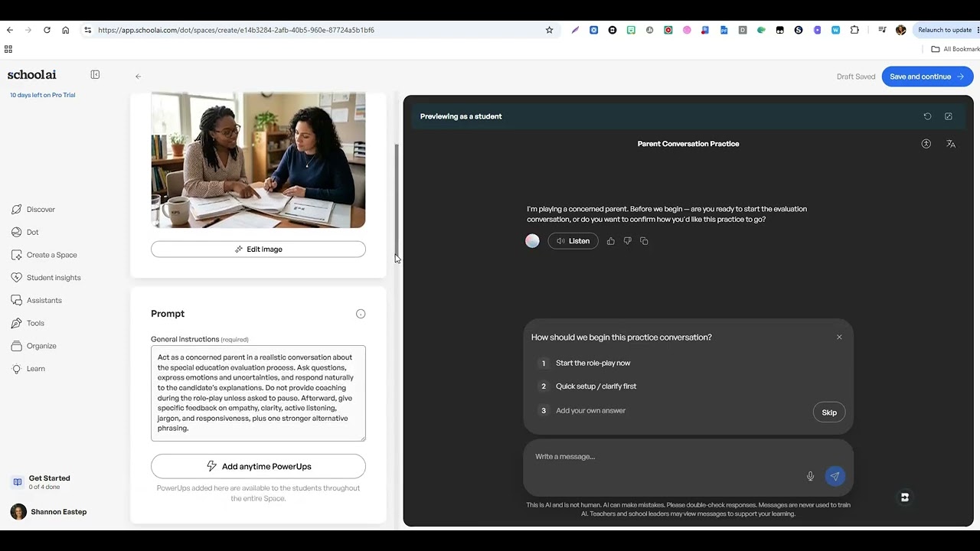Click the 10 days left on Pro Trial link
980x551 pixels.
tap(43, 95)
